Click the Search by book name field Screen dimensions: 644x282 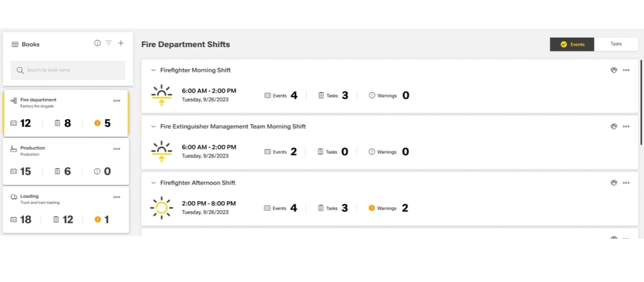[68, 70]
